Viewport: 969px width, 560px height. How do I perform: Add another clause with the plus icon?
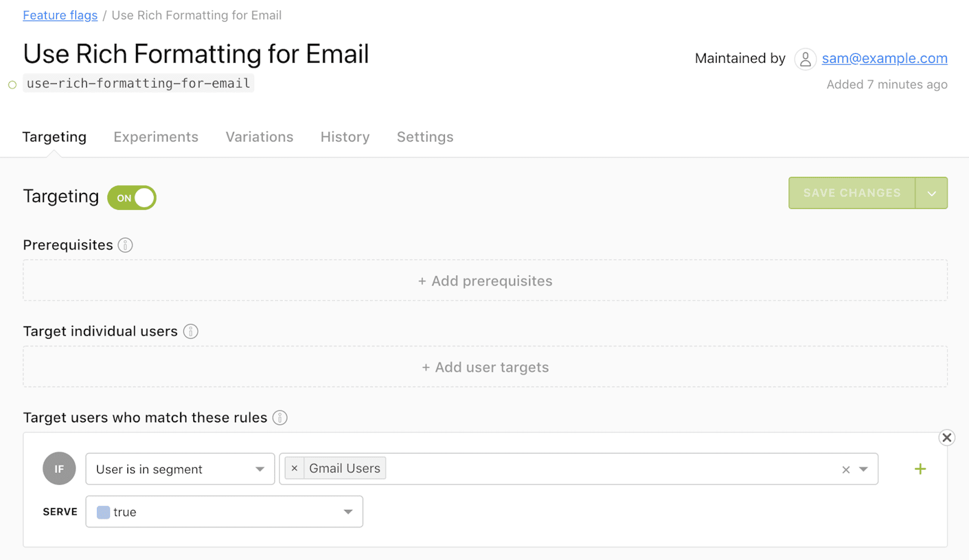pyautogui.click(x=920, y=469)
